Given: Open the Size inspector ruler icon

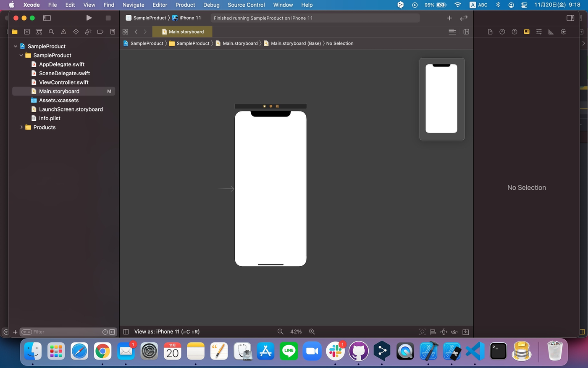Looking at the screenshot, I should click(x=551, y=32).
